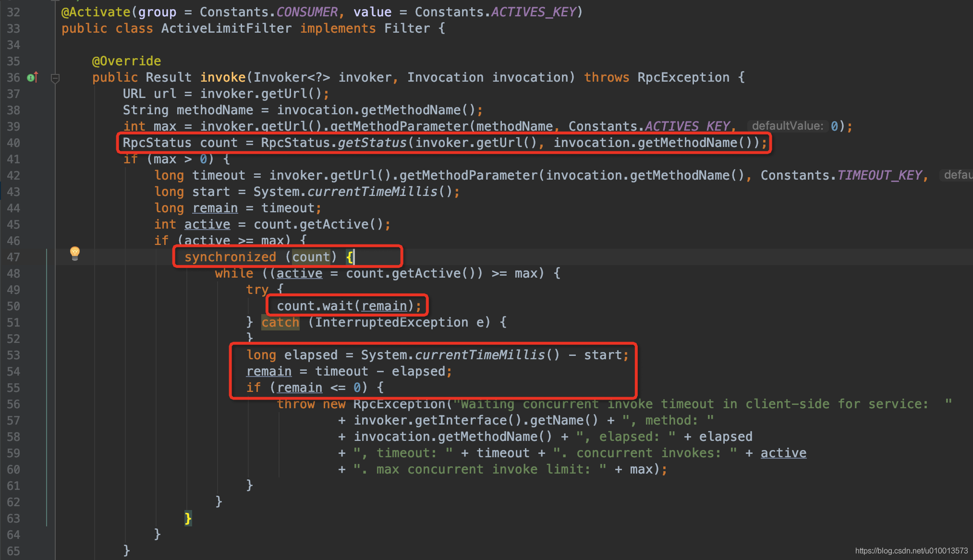This screenshot has height=560, width=973.
Task: Click the yellow intention lightbulb icon
Action: pyautogui.click(x=75, y=253)
